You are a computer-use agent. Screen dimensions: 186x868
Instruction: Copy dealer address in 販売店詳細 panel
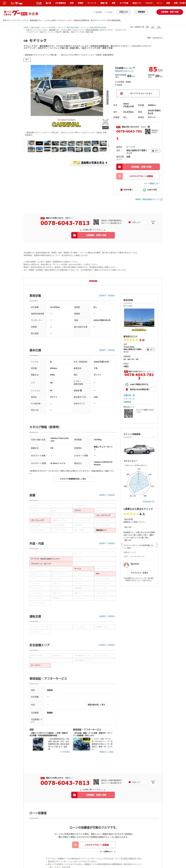(151, 349)
